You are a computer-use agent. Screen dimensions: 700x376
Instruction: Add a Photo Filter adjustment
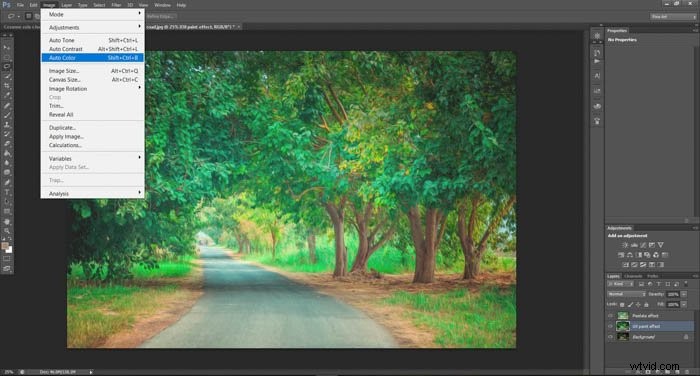(x=647, y=255)
